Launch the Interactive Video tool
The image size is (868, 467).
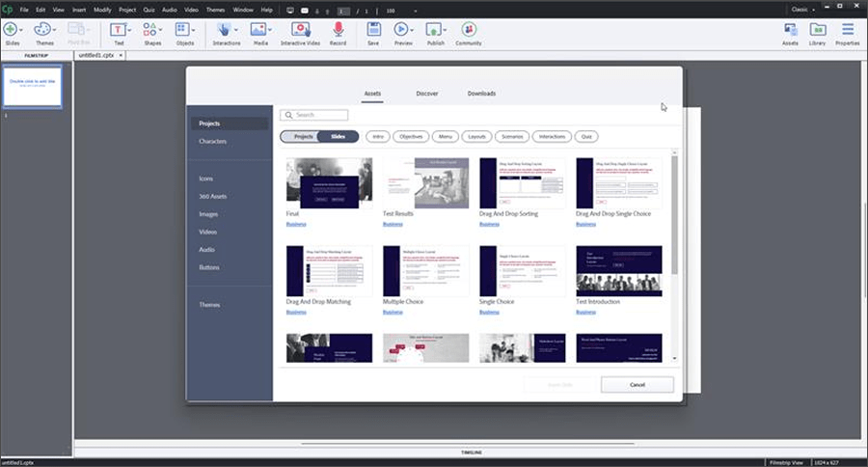coord(301,29)
